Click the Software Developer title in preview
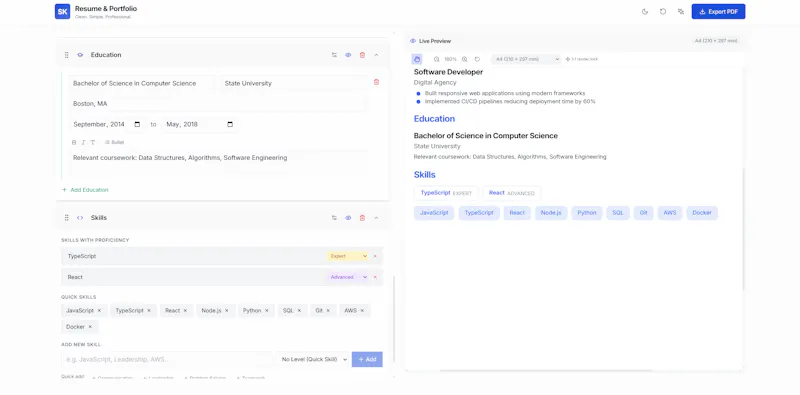The image size is (800, 395). (448, 72)
